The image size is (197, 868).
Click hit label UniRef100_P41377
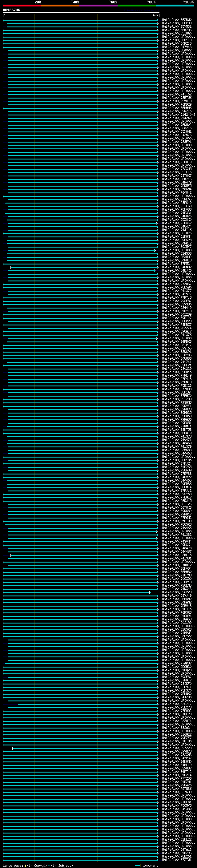click(177, 290)
